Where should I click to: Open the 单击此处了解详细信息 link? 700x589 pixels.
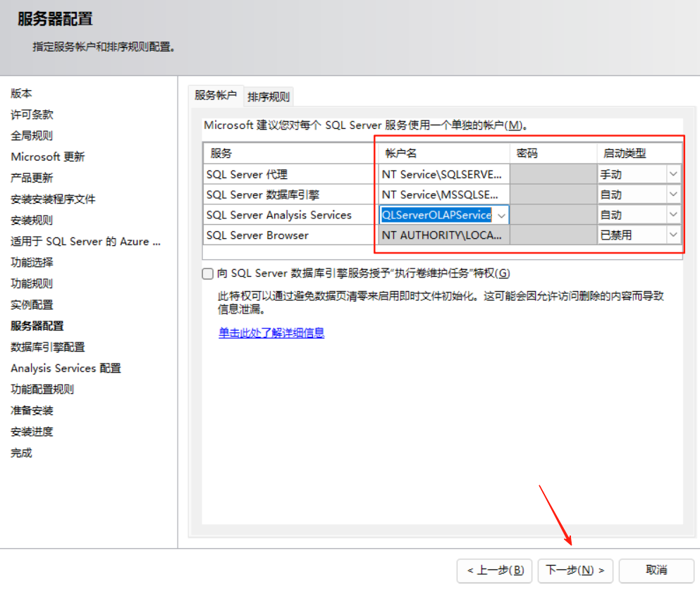(271, 333)
